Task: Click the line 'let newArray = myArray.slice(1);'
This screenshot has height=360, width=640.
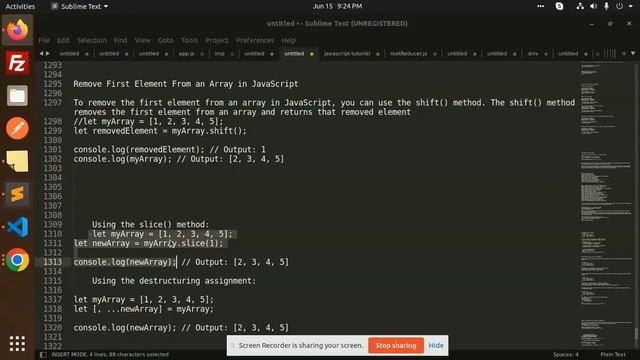Action: 149,243
